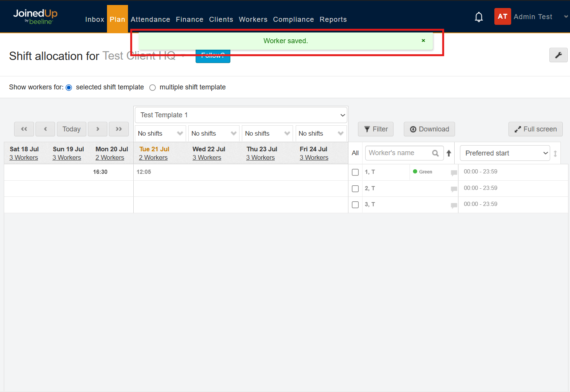Open the wrench settings button
Viewport: 570px width, 392px height.
pos(558,55)
